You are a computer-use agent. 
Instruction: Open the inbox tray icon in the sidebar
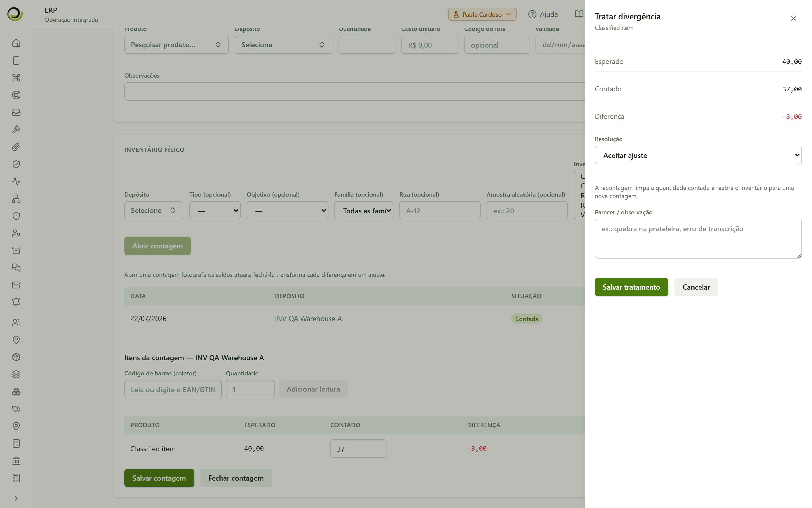16,112
